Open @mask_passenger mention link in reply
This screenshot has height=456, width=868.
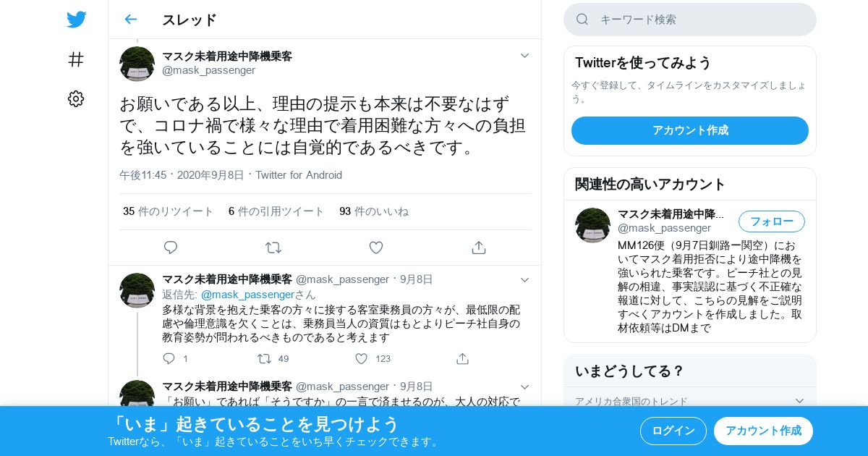pyautogui.click(x=247, y=295)
